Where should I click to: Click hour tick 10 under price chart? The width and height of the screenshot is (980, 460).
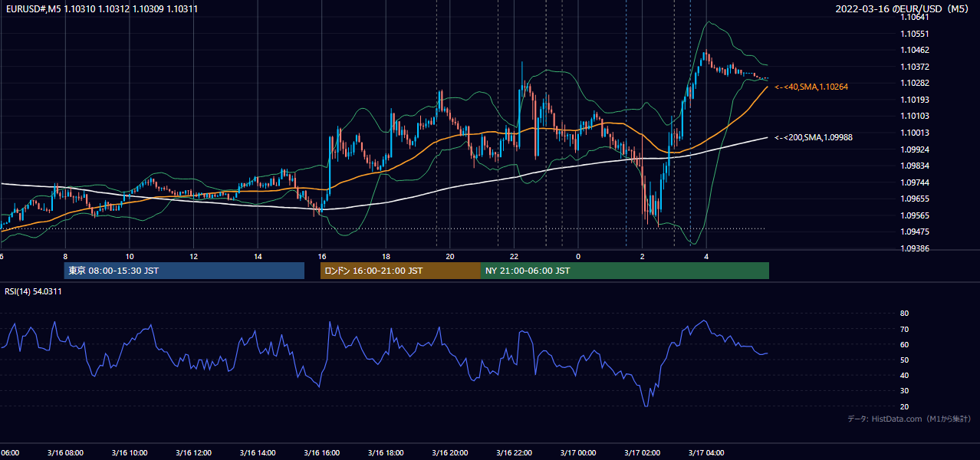(129, 256)
